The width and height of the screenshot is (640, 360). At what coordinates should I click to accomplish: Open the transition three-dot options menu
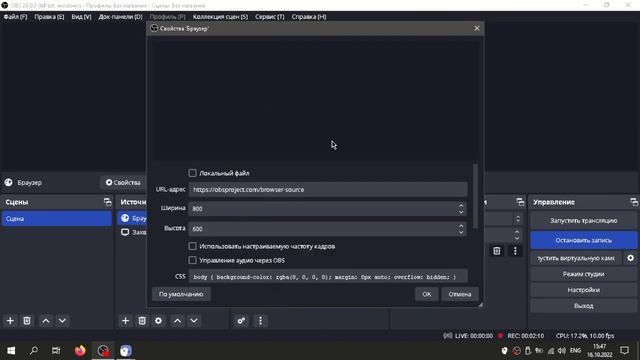[515, 251]
